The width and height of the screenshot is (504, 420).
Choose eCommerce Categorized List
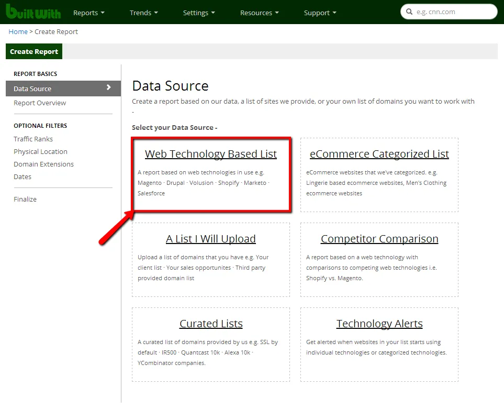[379, 154]
